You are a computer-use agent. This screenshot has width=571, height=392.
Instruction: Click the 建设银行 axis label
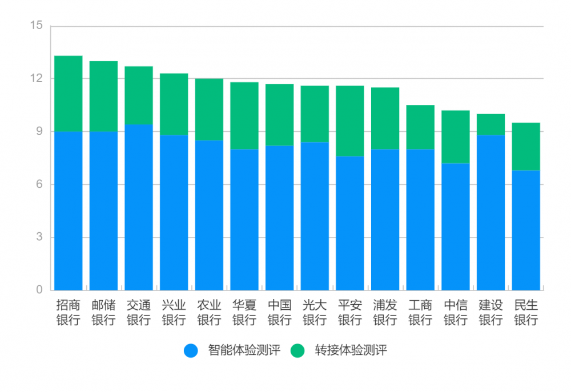tap(491, 312)
